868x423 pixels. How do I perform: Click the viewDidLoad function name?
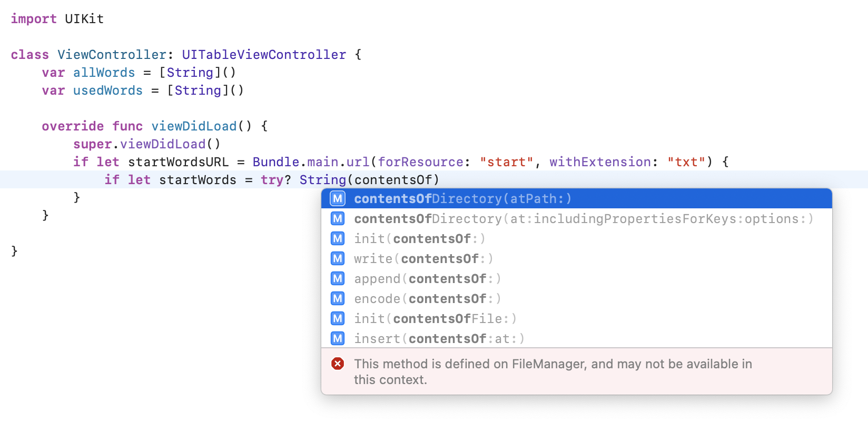pos(194,126)
